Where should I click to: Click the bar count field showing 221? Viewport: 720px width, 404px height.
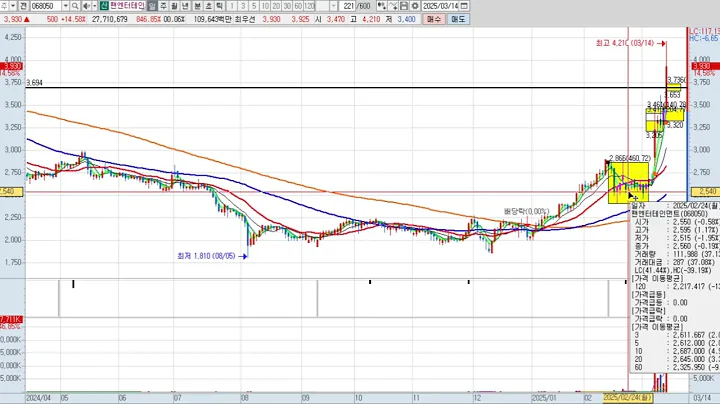349,6
